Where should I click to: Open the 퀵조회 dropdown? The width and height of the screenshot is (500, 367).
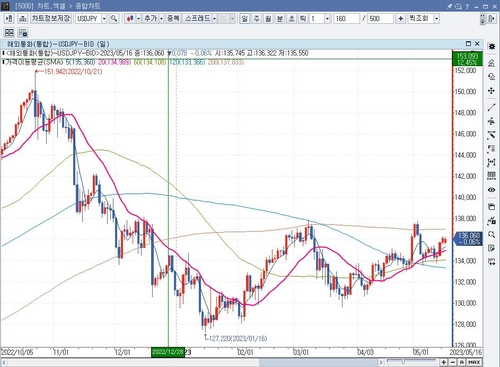click(436, 19)
